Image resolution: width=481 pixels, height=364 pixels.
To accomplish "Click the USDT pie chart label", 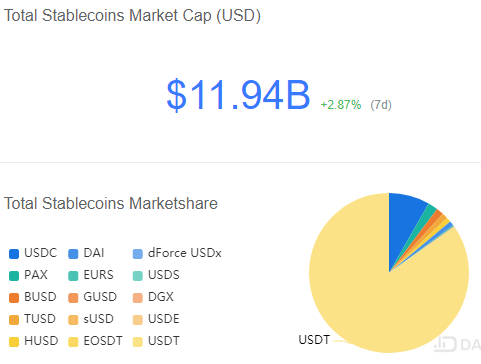I will pos(314,340).
